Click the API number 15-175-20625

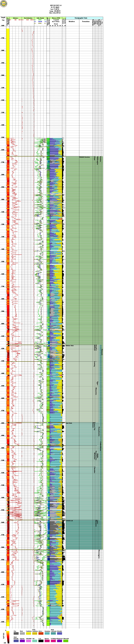click(56, 7)
